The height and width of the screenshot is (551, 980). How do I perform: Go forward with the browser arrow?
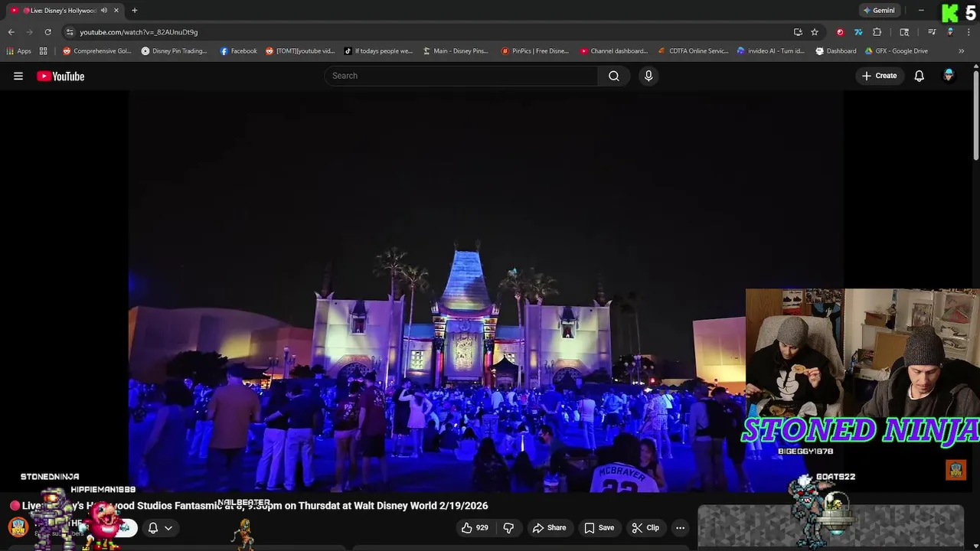(x=29, y=32)
